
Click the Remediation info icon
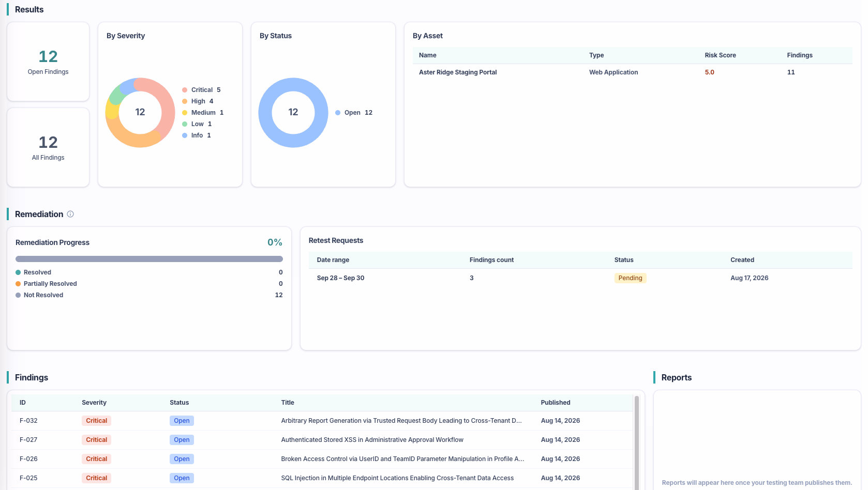click(x=70, y=214)
